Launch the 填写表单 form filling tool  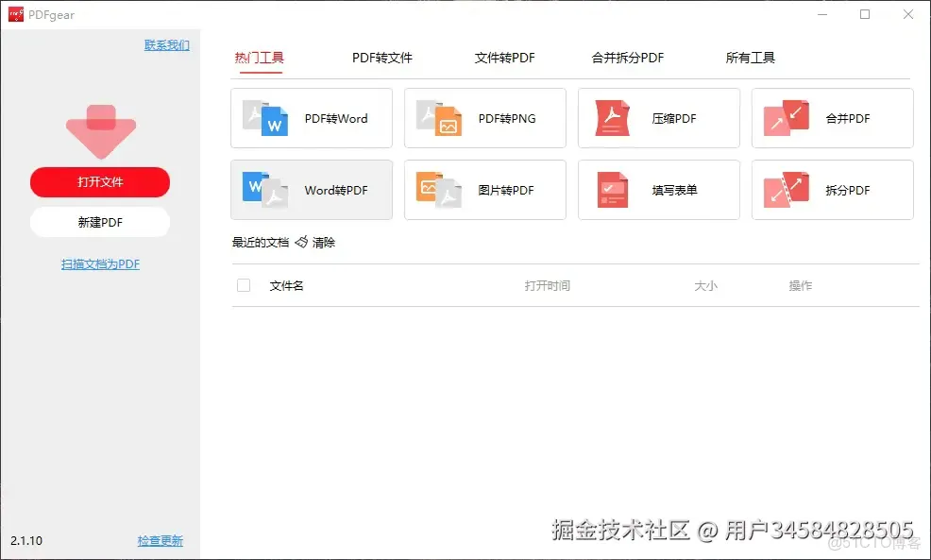click(x=658, y=190)
